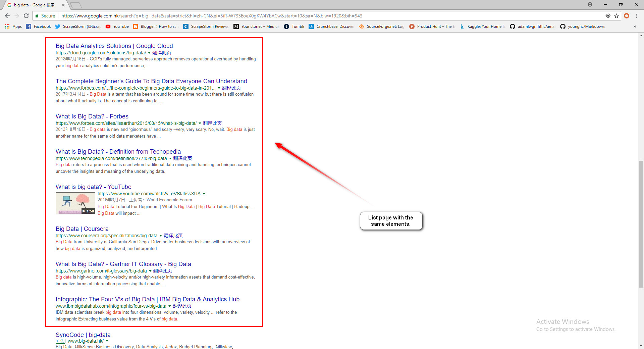Open the Chrome user profile icon
Viewport: 644px width, 349px height.
tap(590, 4)
